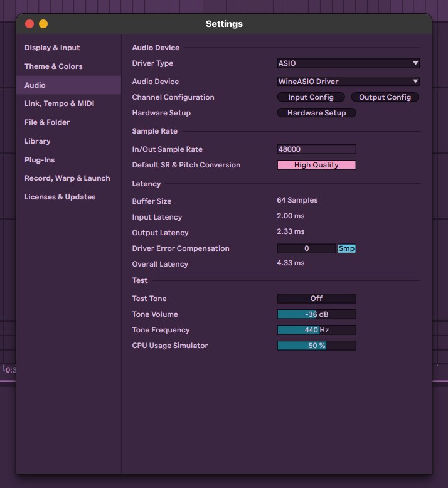Click the Settings window title

click(x=224, y=24)
